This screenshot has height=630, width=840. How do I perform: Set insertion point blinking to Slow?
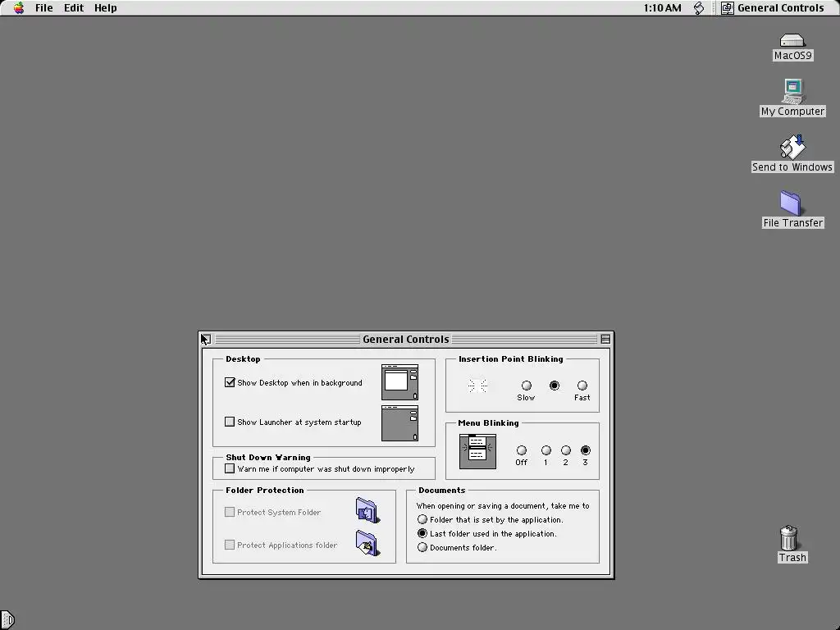point(527,386)
